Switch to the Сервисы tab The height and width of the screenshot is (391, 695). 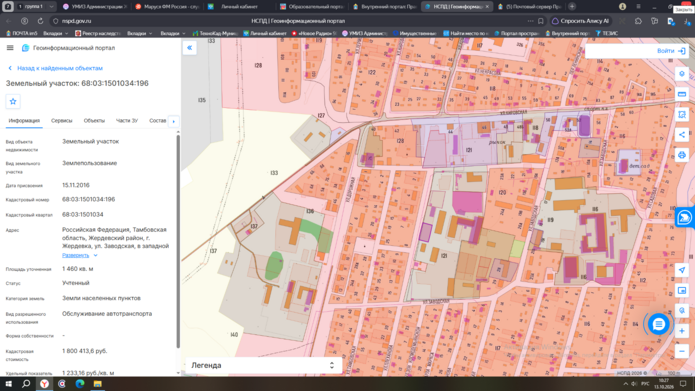click(62, 121)
